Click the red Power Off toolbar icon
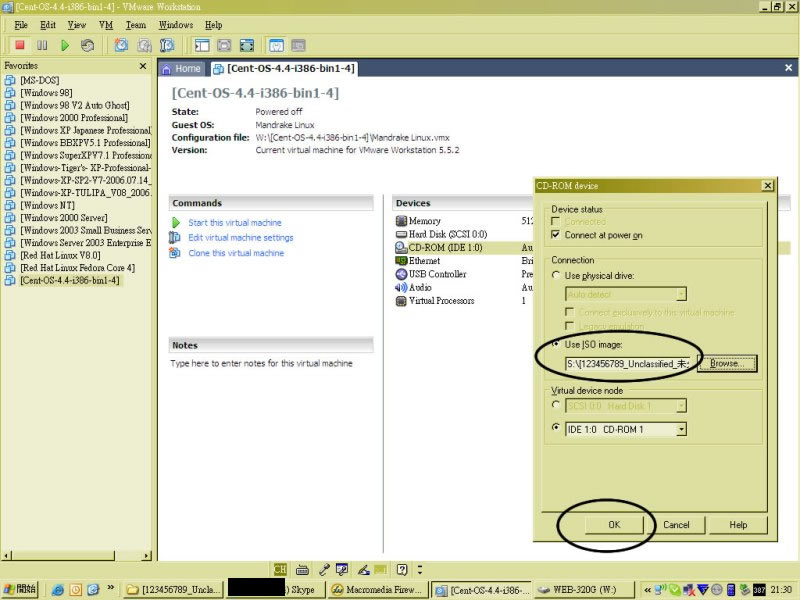Screen dimensions: 800x600 pos(20,45)
